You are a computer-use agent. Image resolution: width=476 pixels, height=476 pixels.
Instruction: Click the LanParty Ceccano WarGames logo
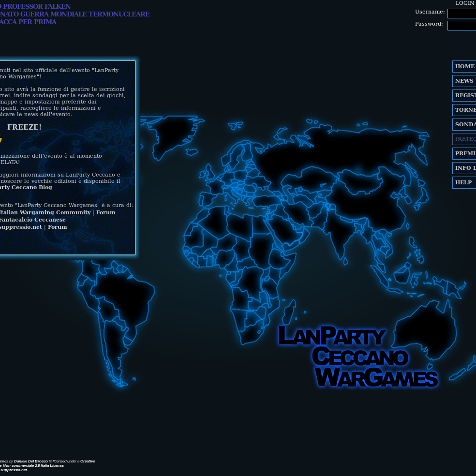(x=358, y=357)
